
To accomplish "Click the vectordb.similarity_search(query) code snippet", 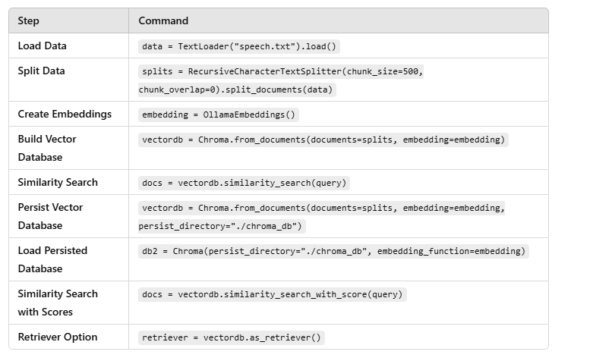I will (244, 183).
